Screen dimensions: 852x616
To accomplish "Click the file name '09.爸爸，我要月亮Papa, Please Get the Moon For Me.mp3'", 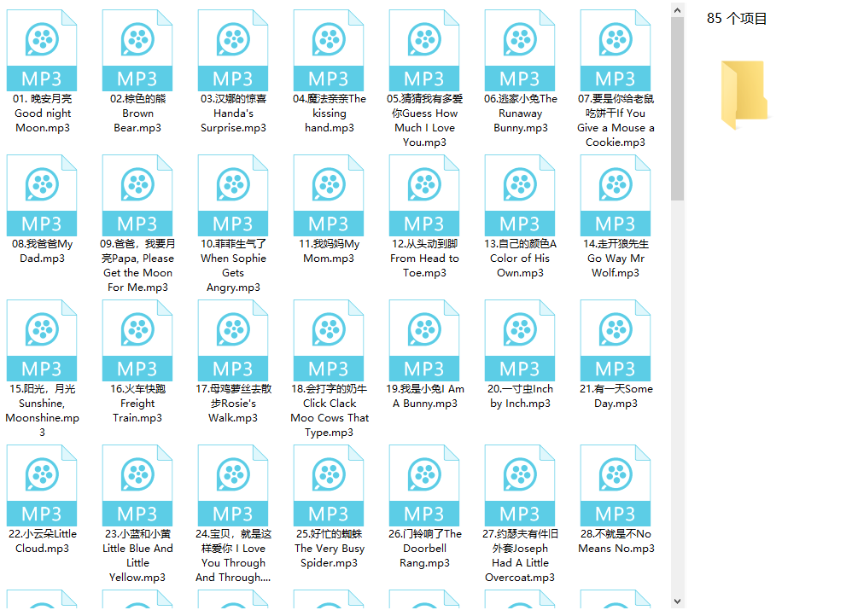I will point(137,265).
